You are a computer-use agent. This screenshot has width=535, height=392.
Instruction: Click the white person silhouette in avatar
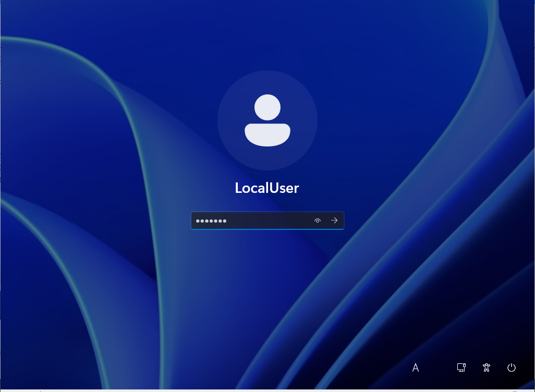tap(267, 120)
